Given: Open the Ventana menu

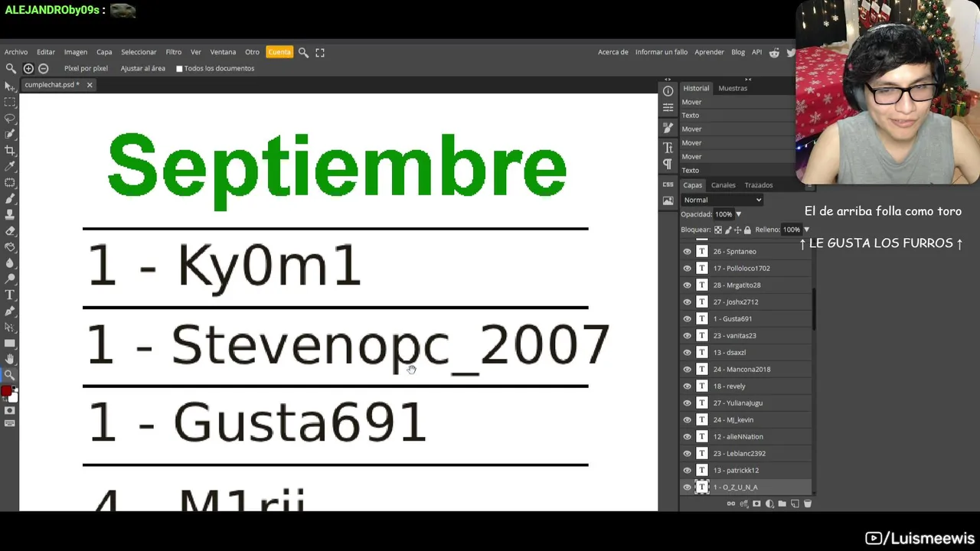Looking at the screenshot, I should [223, 52].
